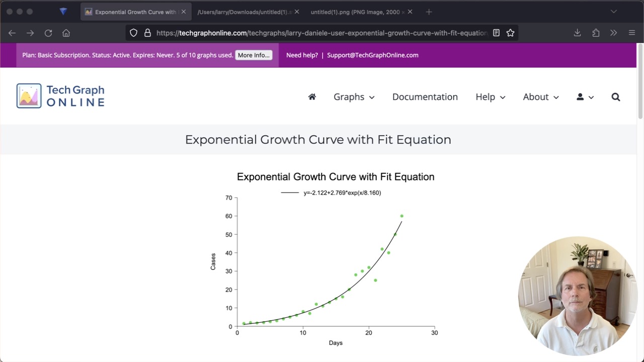644x362 pixels.
Task: Bookmark page with the star icon
Action: tap(510, 33)
